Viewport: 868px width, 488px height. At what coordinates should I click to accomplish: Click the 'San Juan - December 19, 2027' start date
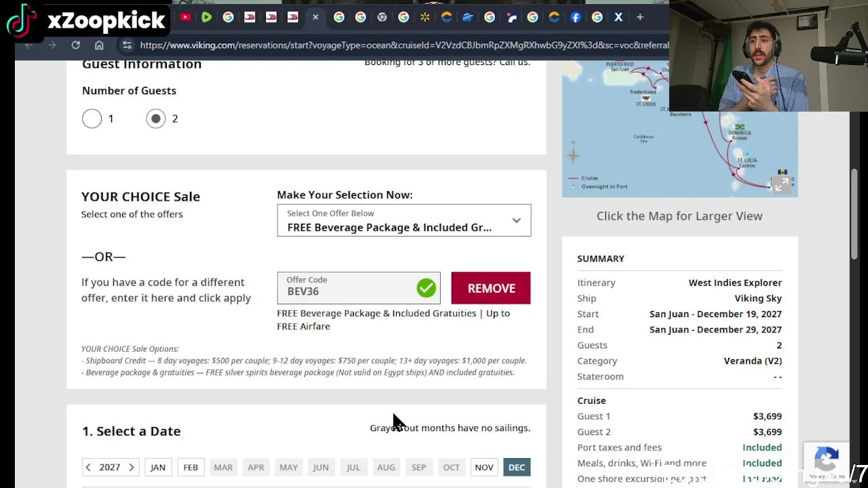click(x=715, y=314)
